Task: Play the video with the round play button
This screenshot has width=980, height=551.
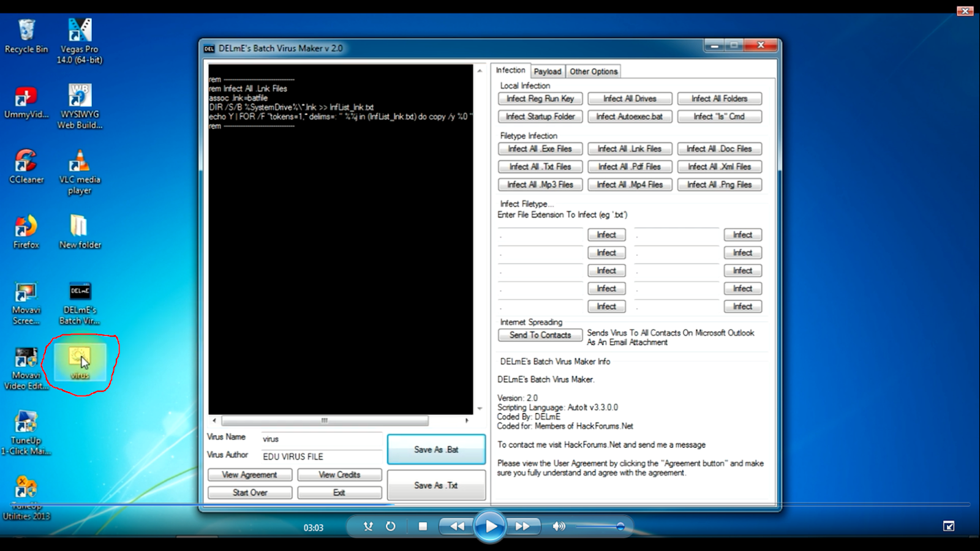Action: (491, 526)
